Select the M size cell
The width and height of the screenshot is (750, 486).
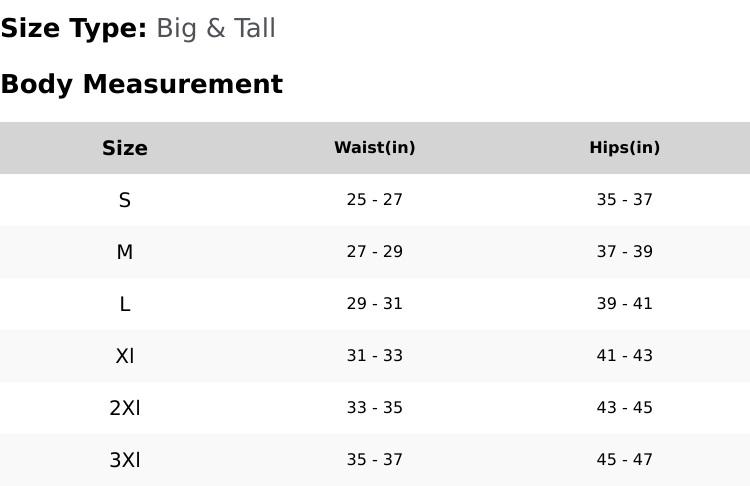point(125,252)
